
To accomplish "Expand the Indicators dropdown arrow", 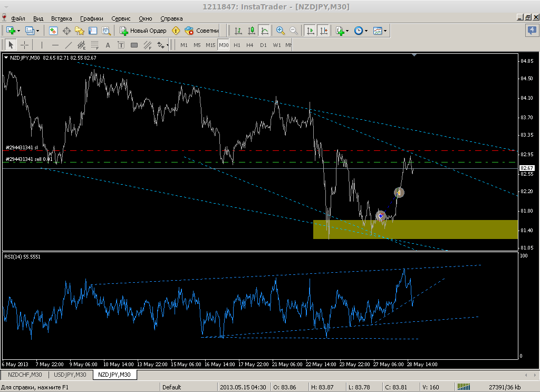I will [x=347, y=31].
